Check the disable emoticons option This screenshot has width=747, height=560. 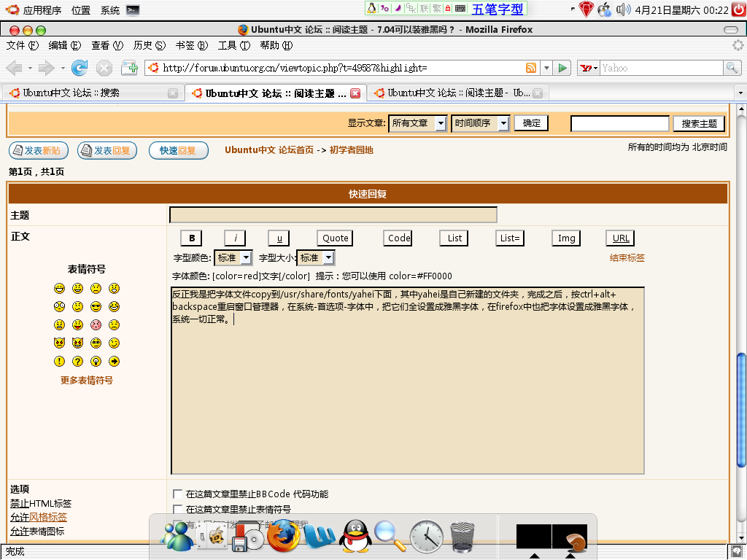[x=178, y=509]
